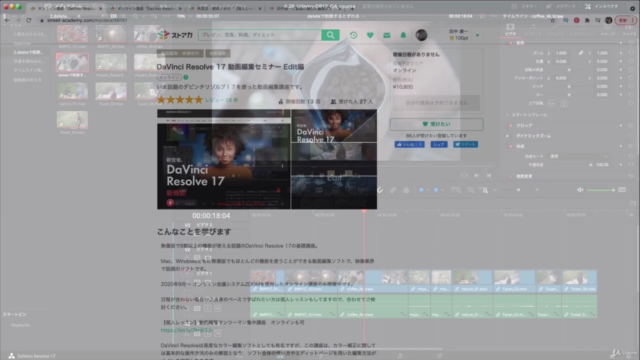640x360 pixels.
Task: Open messages envelope icon in ストアカ header
Action: 387,36
